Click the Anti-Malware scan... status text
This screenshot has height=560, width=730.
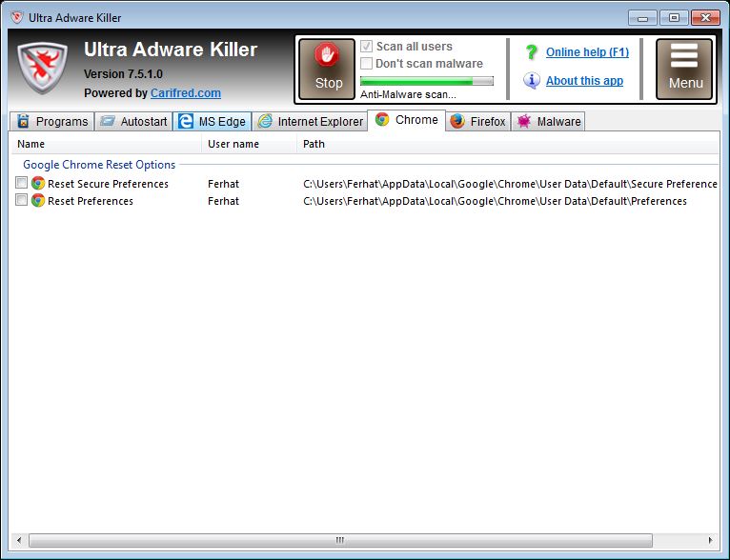408,94
